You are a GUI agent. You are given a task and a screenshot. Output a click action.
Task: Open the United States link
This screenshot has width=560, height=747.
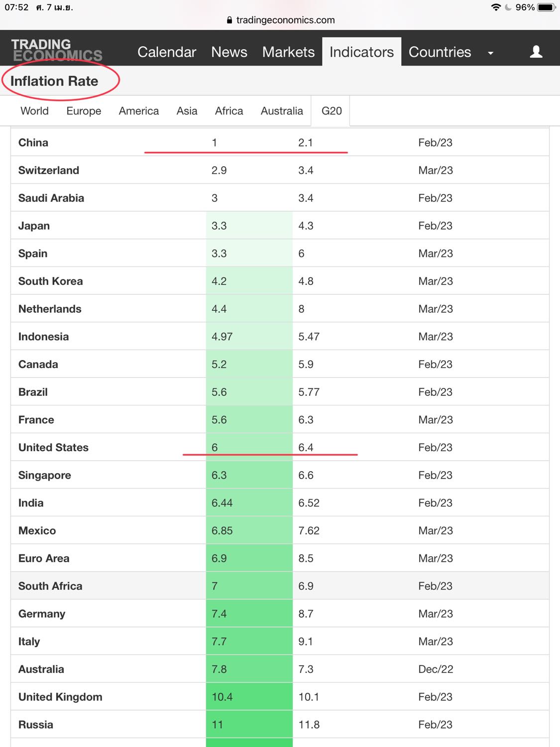[x=53, y=447]
